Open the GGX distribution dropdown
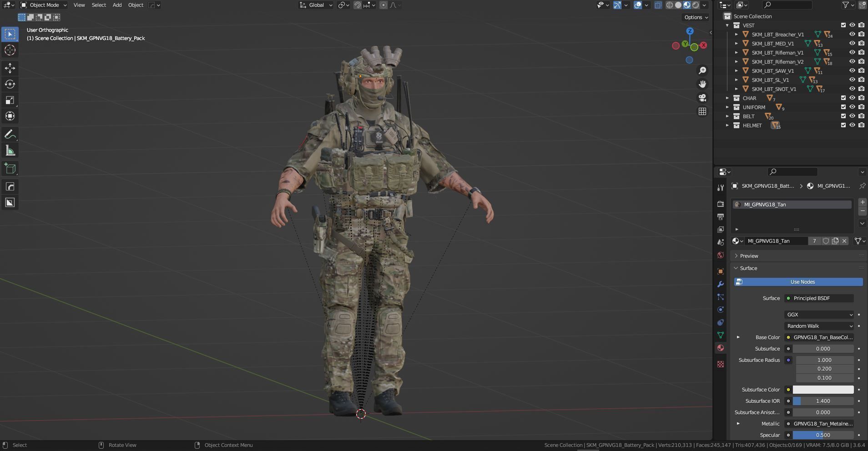This screenshot has height=451, width=868. pyautogui.click(x=819, y=315)
